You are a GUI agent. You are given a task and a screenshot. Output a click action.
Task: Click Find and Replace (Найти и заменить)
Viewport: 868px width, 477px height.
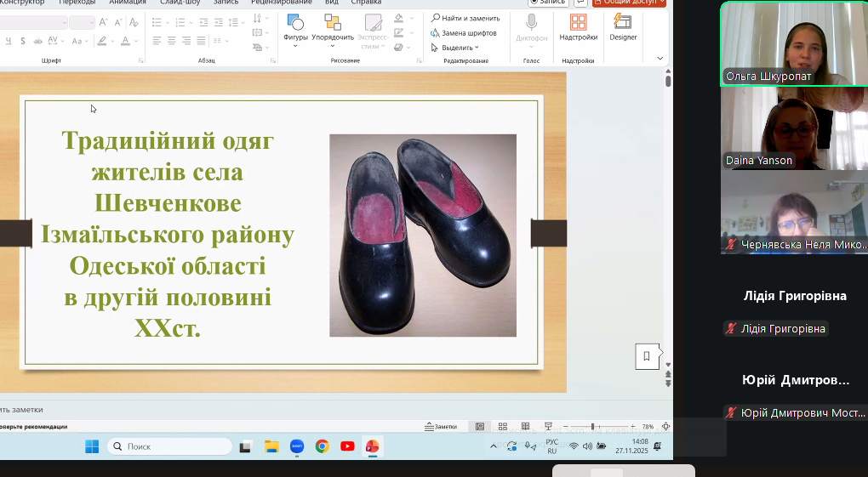tap(465, 18)
